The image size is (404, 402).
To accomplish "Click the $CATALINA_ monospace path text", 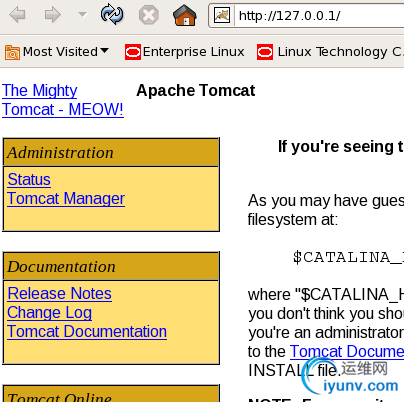I will tap(348, 257).
